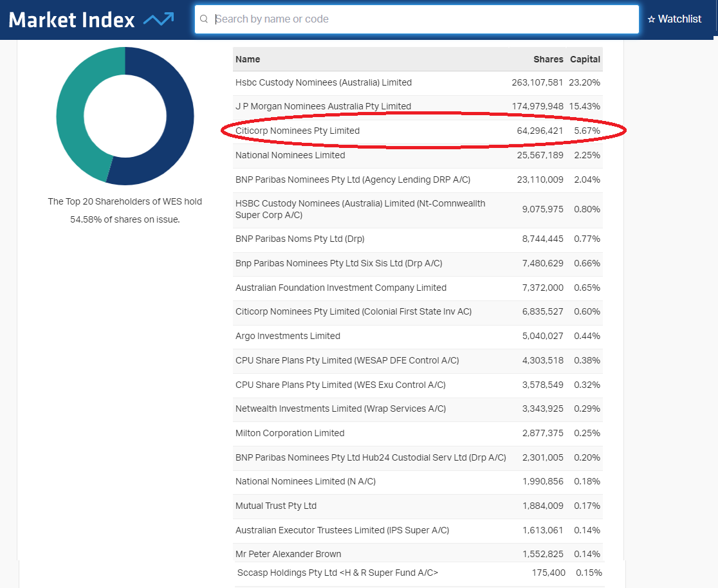718x588 pixels.
Task: Click the Shares column header
Action: 548,59
